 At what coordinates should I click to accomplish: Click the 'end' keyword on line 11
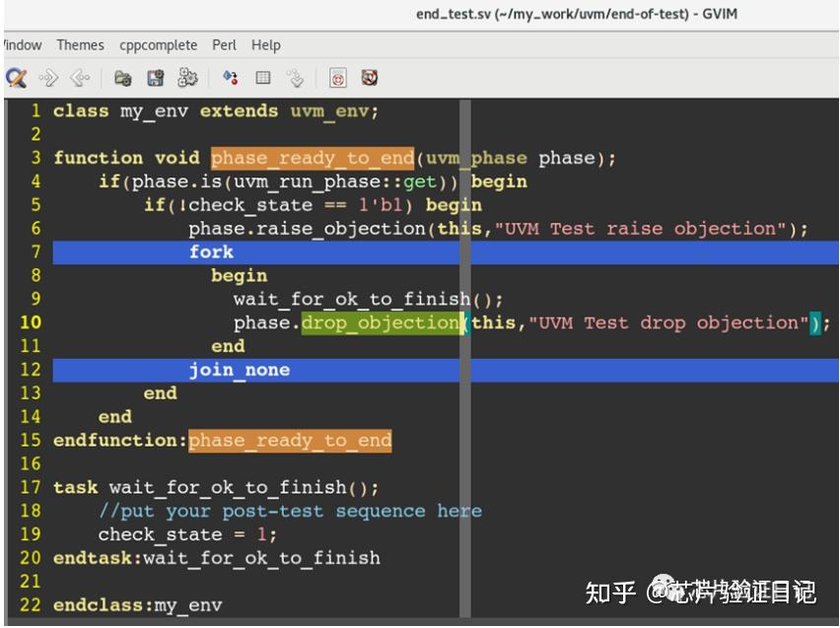point(228,346)
